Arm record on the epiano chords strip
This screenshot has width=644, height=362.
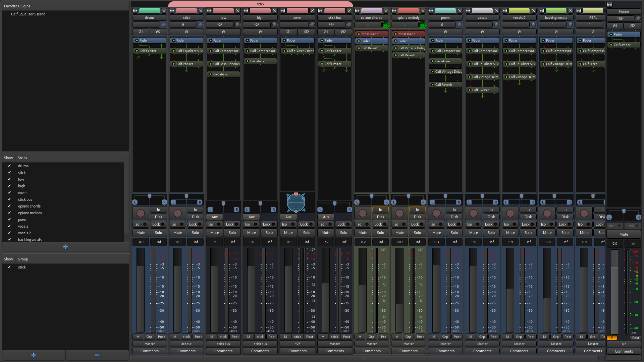pyautogui.click(x=363, y=213)
